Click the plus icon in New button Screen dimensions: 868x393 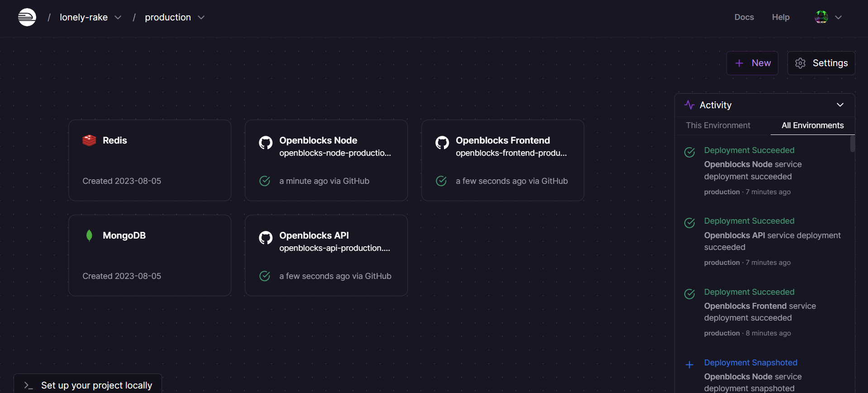(739, 63)
